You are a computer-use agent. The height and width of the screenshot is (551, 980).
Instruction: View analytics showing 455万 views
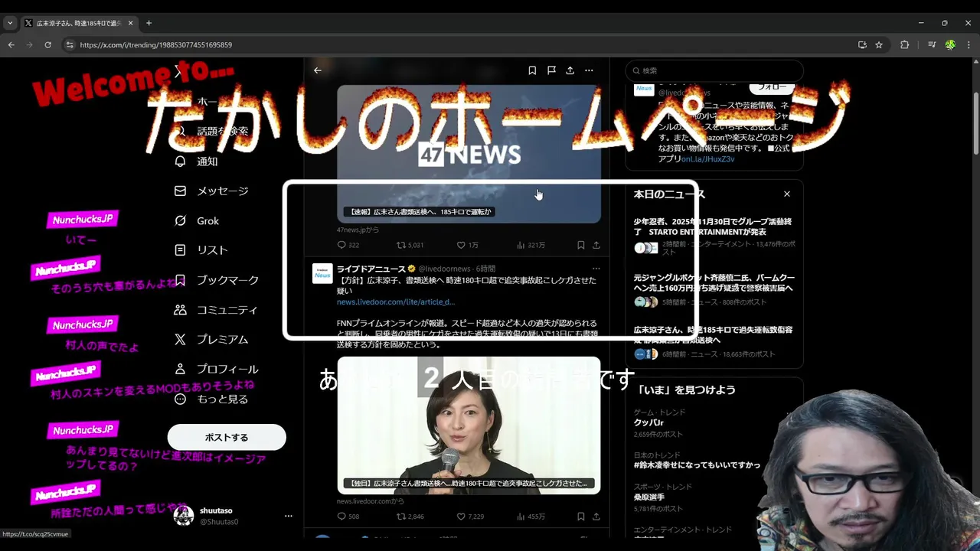(531, 517)
